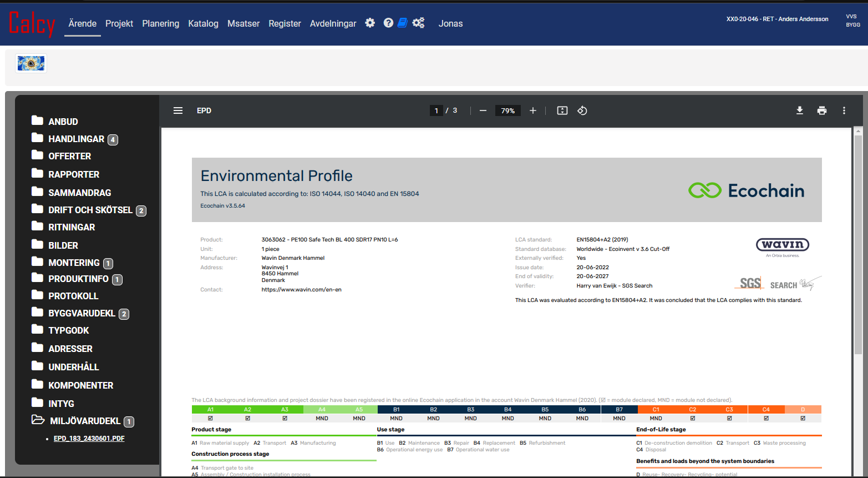Viewport: 868px width, 478px height.
Task: Collapse the MILJÖVARUDEKL folder
Action: (x=85, y=421)
